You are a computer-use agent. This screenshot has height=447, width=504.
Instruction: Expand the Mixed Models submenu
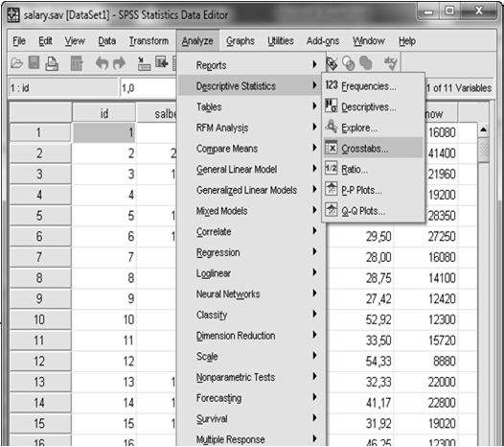pyautogui.click(x=250, y=211)
